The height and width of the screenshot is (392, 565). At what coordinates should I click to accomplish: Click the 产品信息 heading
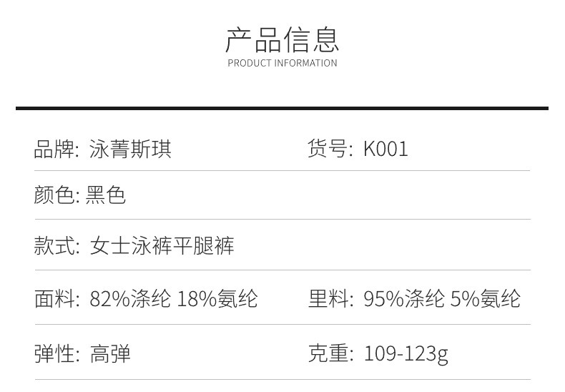[282, 39]
